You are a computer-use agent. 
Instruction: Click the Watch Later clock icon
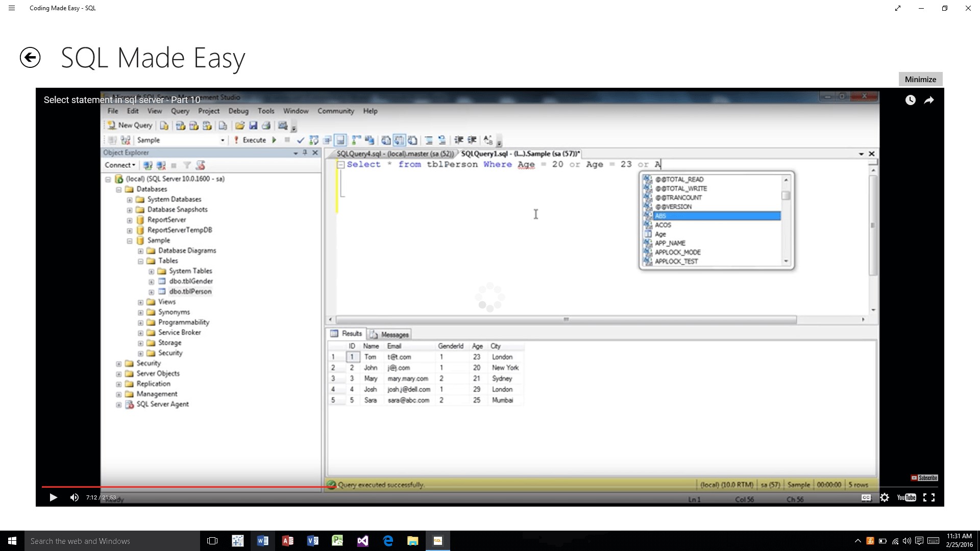[x=910, y=100]
